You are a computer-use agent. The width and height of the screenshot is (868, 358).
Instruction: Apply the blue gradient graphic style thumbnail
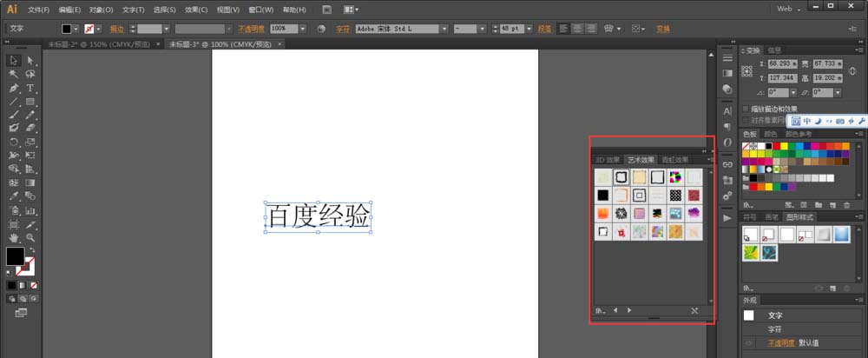click(x=841, y=235)
